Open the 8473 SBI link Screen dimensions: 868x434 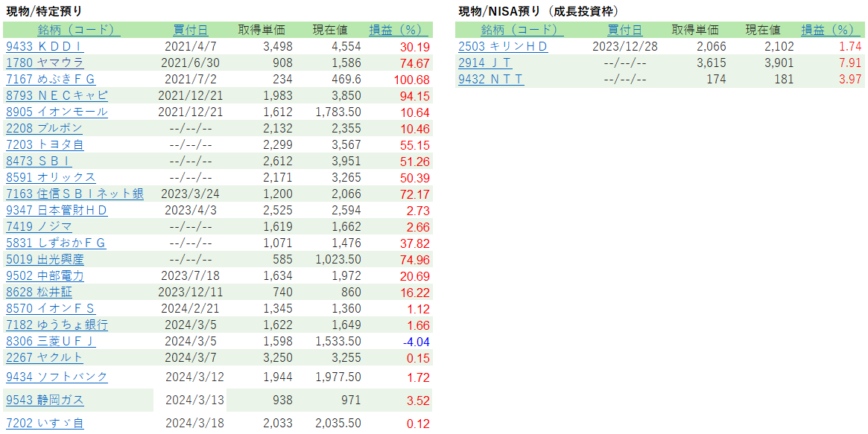coord(39,161)
